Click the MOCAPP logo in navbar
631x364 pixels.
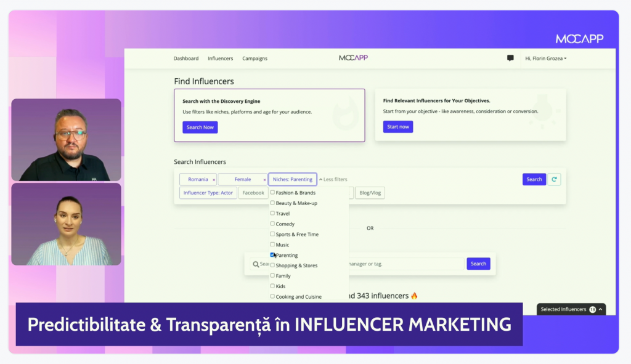point(353,58)
